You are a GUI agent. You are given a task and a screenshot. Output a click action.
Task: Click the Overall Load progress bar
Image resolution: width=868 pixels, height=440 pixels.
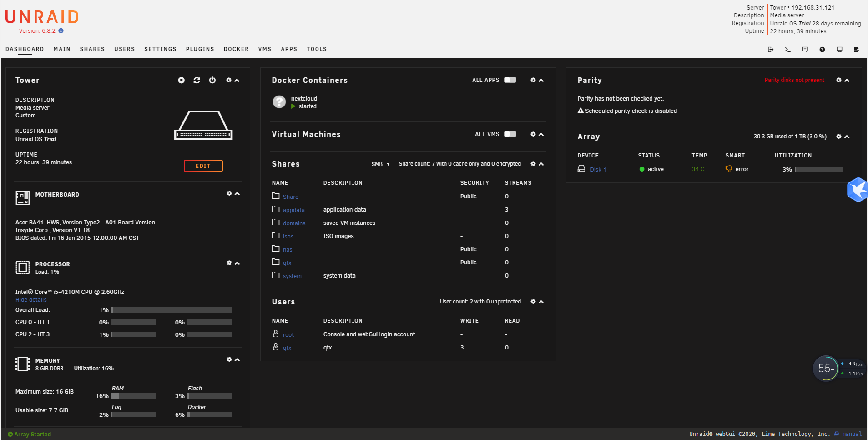tap(172, 310)
